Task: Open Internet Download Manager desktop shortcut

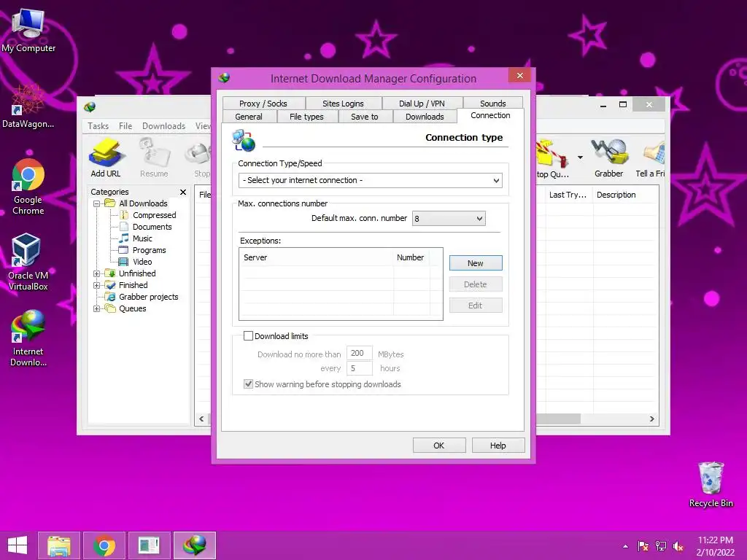Action: coord(28,338)
